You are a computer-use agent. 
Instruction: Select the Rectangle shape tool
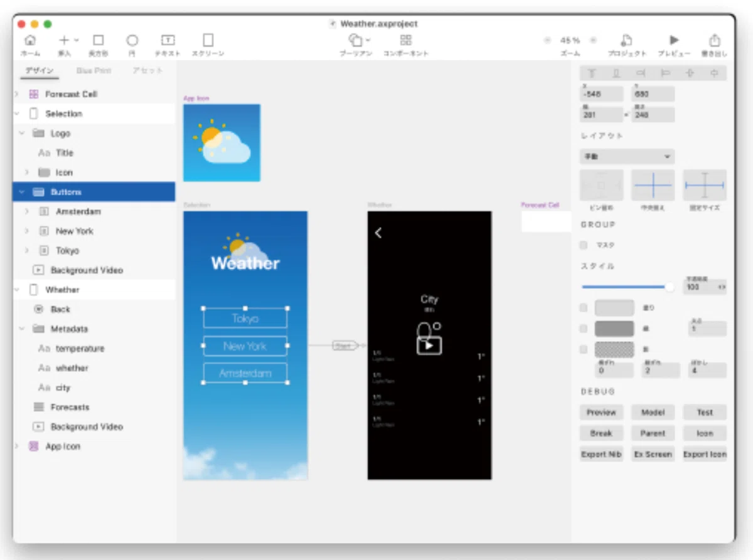tap(98, 41)
